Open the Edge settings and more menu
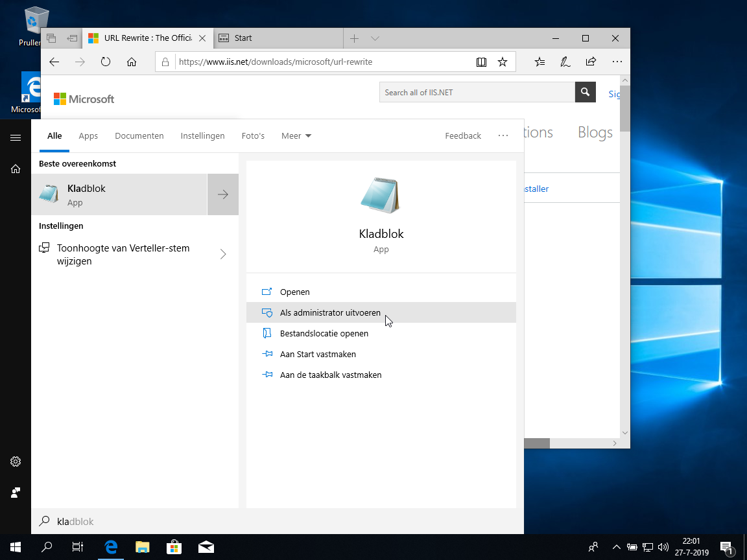 tap(617, 62)
